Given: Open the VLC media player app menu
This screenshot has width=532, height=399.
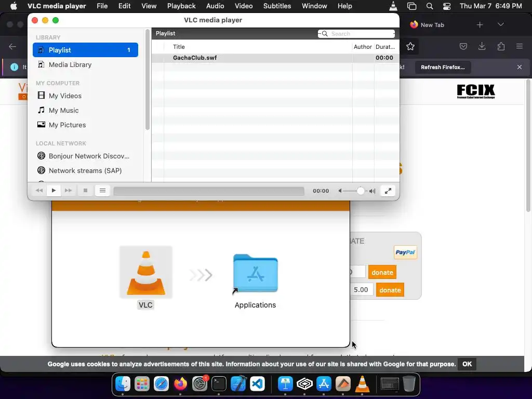Looking at the screenshot, I should pyautogui.click(x=57, y=6).
